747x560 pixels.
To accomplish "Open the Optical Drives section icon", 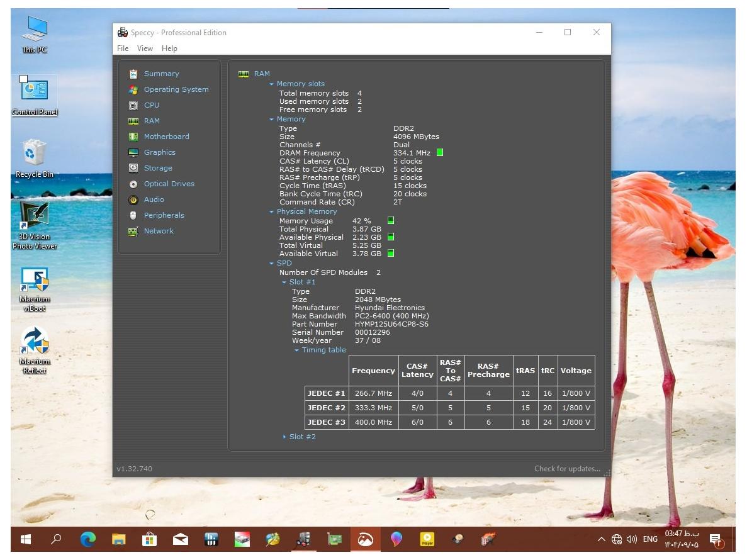I will [133, 184].
